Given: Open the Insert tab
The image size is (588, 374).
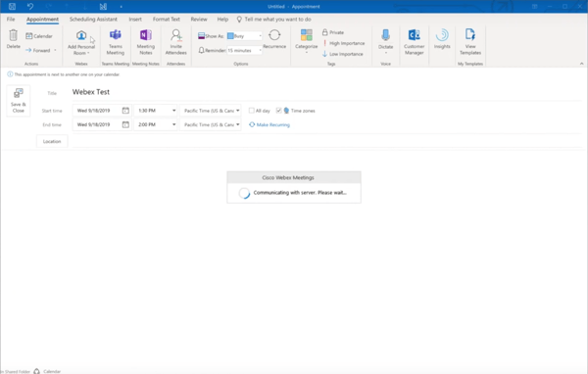Looking at the screenshot, I should (x=135, y=20).
